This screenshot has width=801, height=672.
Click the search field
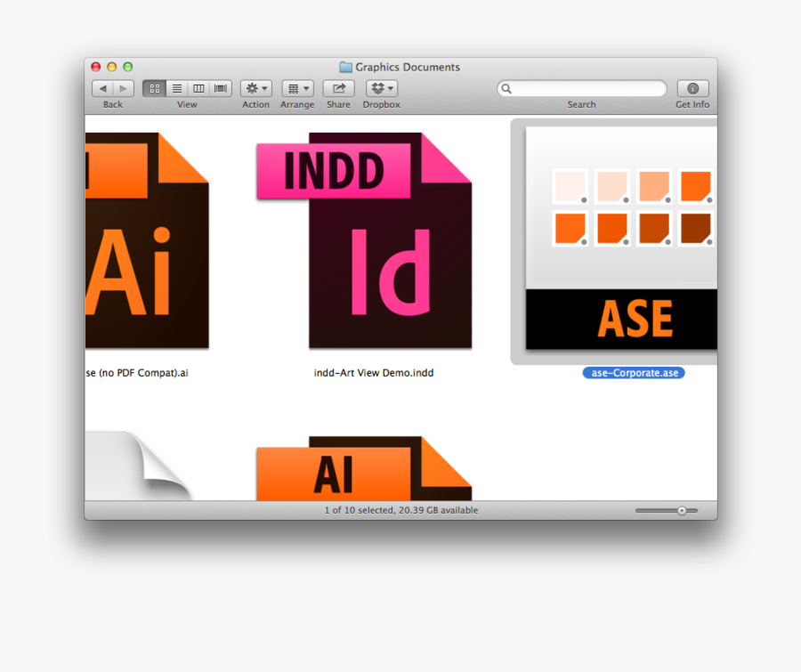point(581,88)
